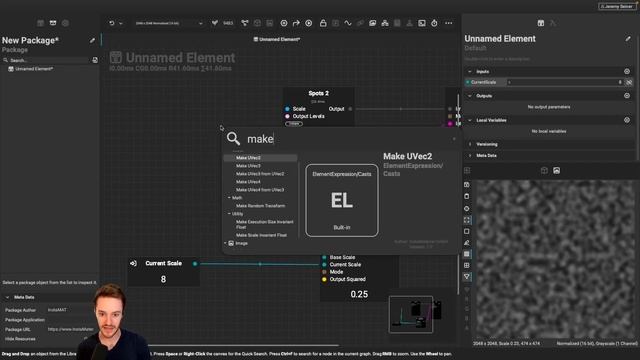Collapse the Local Variables section

[469, 120]
